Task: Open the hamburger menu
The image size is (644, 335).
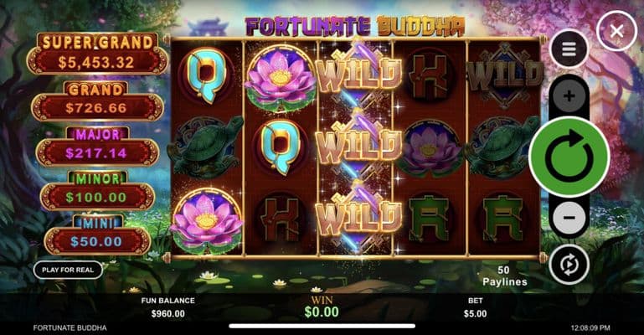Action: 569,49
